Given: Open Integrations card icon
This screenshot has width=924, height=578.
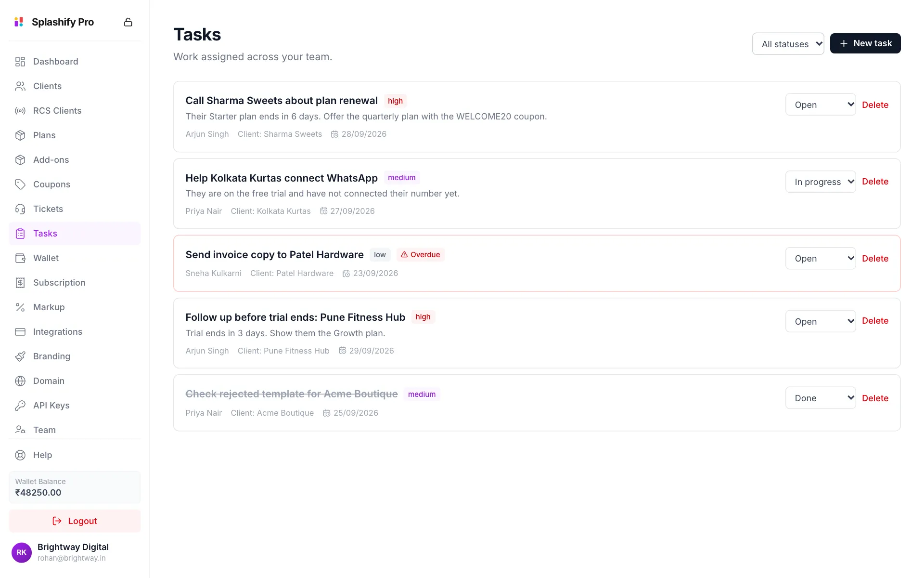Looking at the screenshot, I should coord(20,332).
